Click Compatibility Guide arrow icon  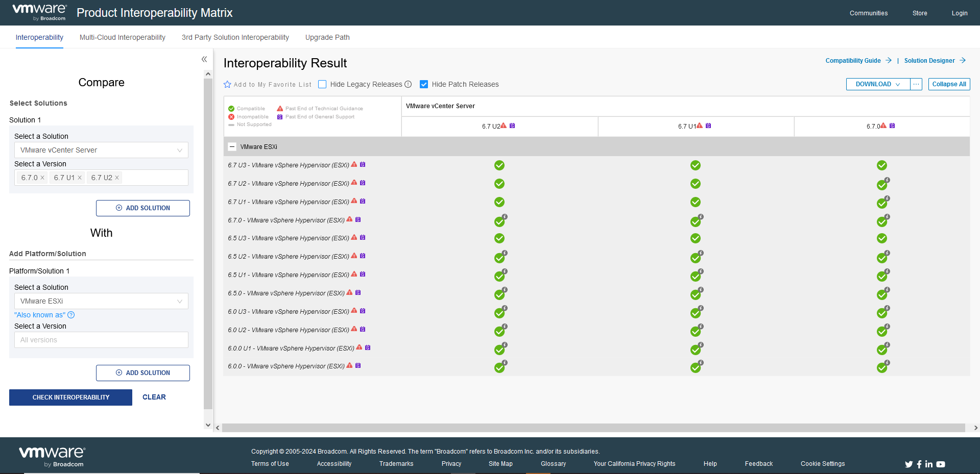point(889,60)
